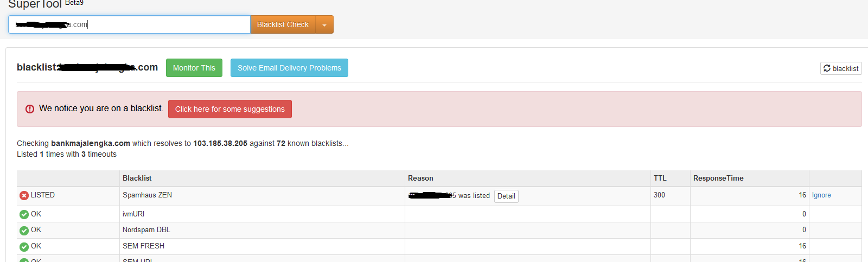Click Solve Email Delivery Problems button
This screenshot has width=868, height=262.
pos(289,68)
